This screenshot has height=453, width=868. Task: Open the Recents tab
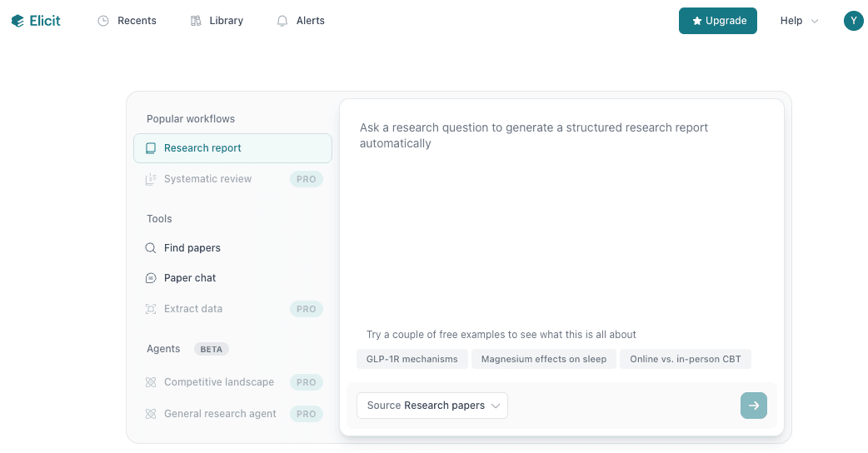tap(127, 21)
